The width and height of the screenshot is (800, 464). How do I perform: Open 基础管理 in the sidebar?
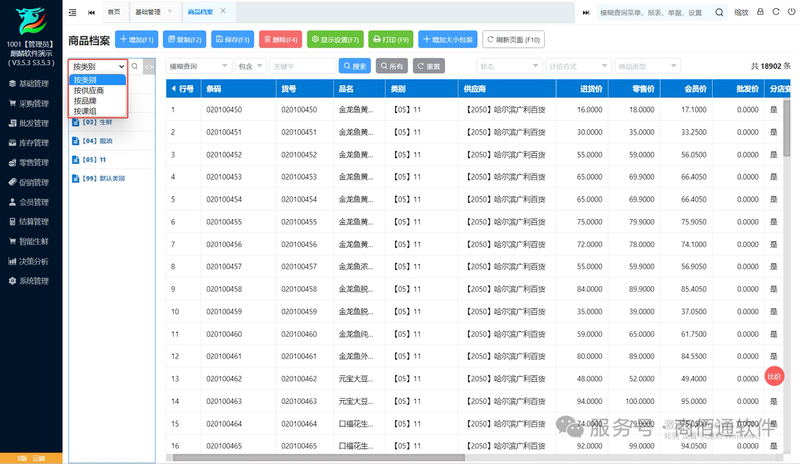(x=29, y=84)
